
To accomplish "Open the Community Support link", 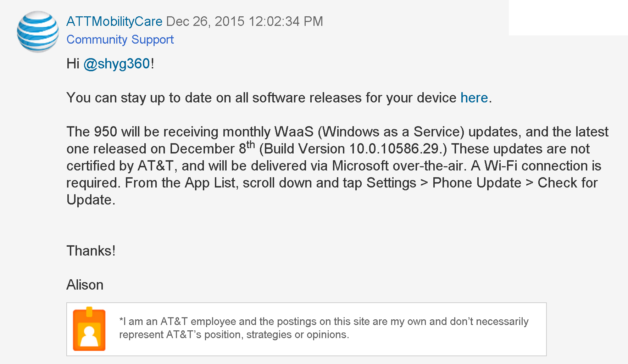I will pyautogui.click(x=120, y=39).
